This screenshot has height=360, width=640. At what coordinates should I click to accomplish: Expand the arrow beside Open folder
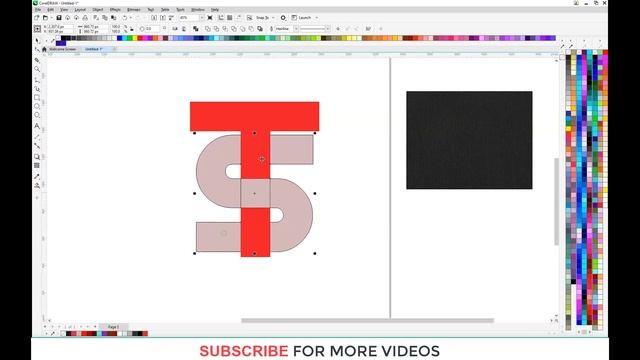(52, 18)
